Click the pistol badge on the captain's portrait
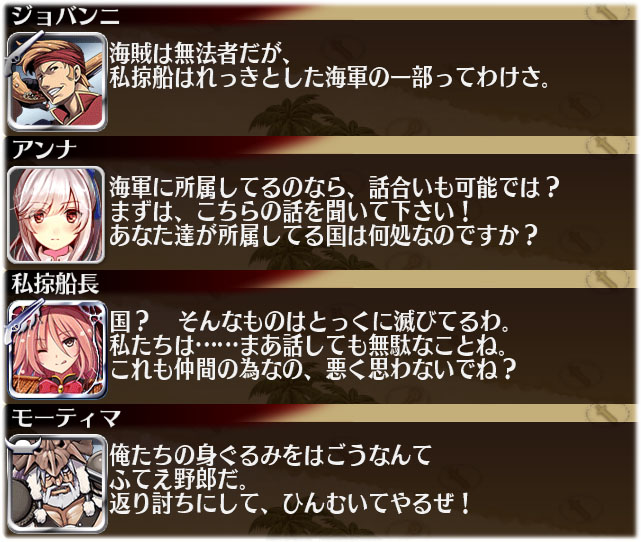Image resolution: width=641 pixels, height=542 pixels. (21, 321)
